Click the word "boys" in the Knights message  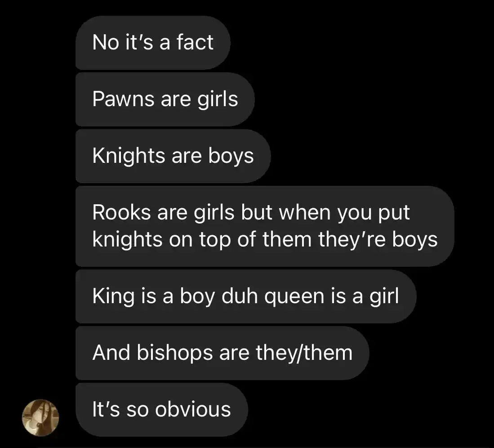point(231,157)
